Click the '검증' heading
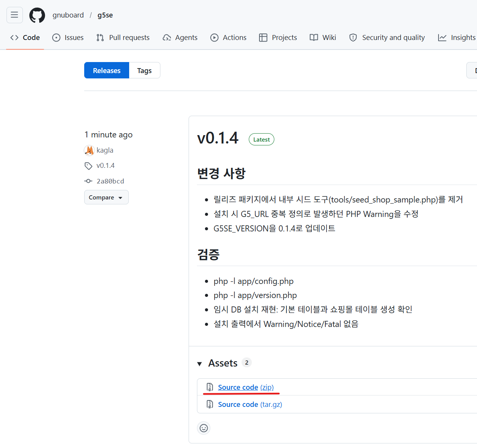This screenshot has height=448, width=477. 208,254
